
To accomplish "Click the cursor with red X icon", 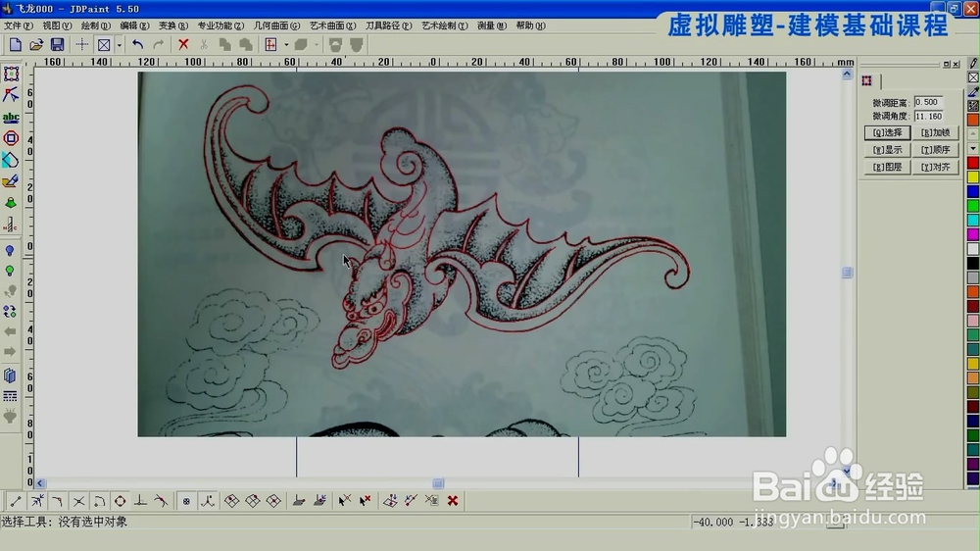I will click(x=365, y=501).
